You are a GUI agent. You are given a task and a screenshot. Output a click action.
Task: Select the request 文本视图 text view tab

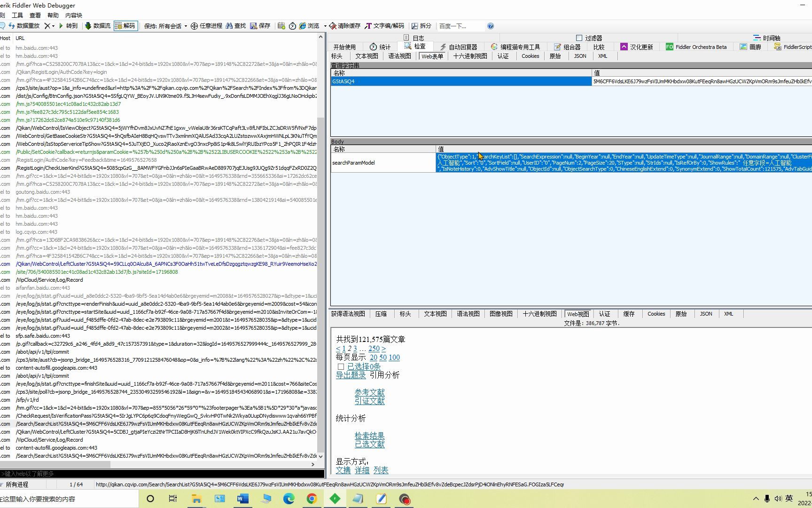(x=367, y=56)
